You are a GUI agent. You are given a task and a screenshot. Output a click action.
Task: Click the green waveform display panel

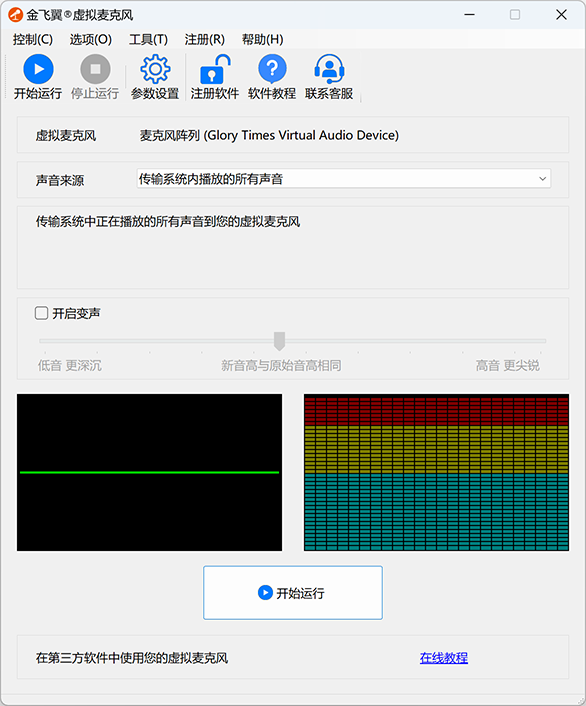pyautogui.click(x=150, y=472)
